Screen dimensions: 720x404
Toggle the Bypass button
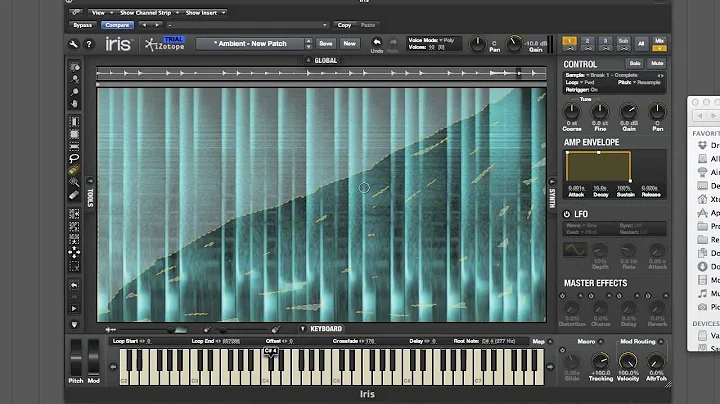point(83,25)
